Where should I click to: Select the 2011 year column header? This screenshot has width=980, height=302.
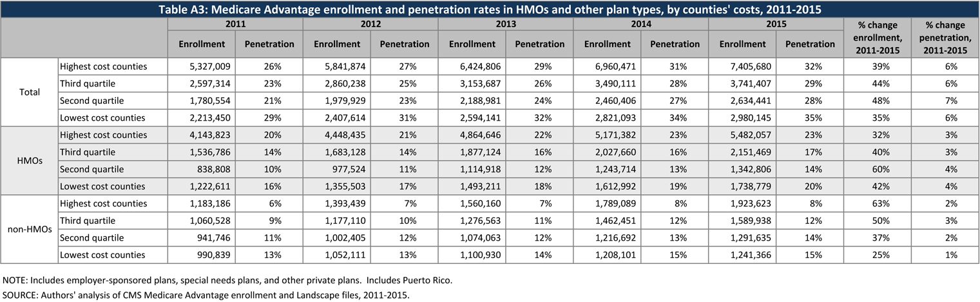click(x=235, y=24)
